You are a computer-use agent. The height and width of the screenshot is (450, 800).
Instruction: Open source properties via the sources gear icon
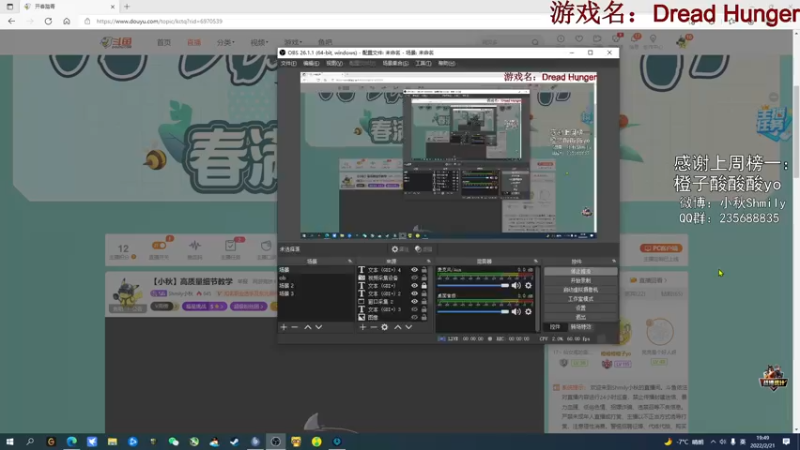385,327
